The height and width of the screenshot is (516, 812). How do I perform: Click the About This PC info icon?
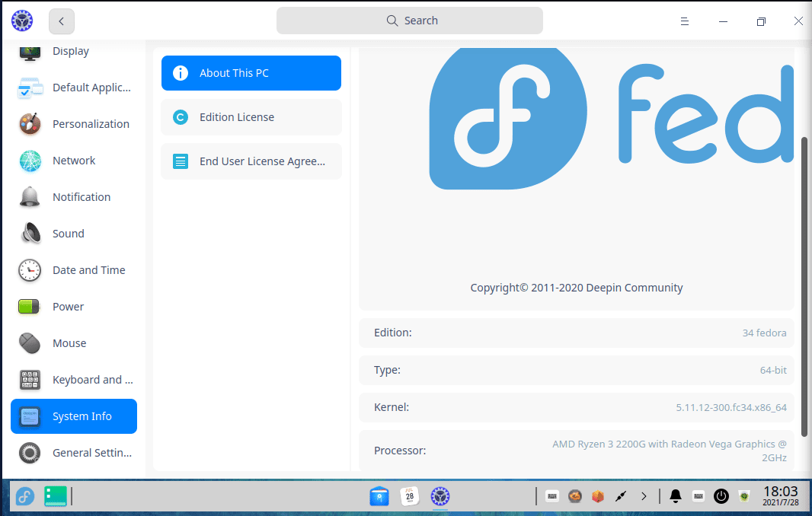(181, 73)
